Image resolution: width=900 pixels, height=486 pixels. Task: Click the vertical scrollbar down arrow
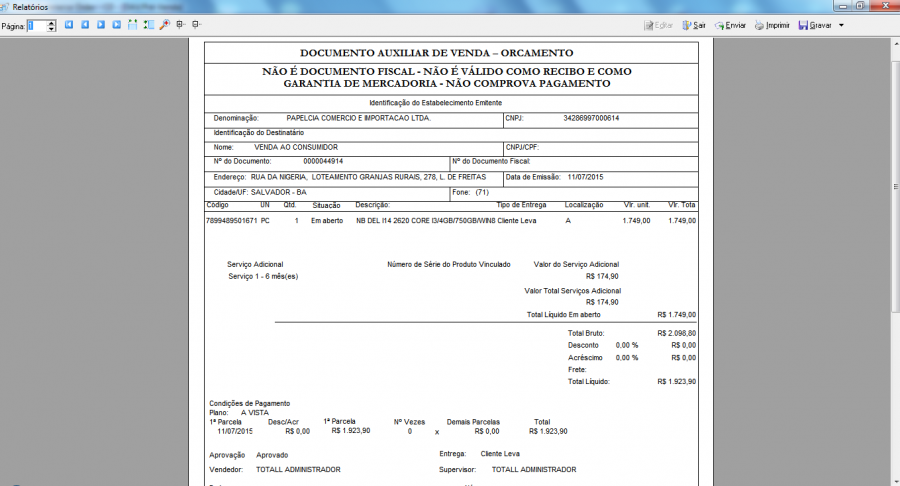893,480
